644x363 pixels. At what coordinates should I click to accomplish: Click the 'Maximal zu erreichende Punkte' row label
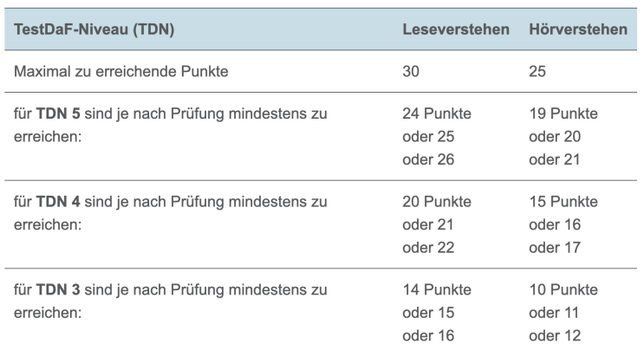pos(121,71)
